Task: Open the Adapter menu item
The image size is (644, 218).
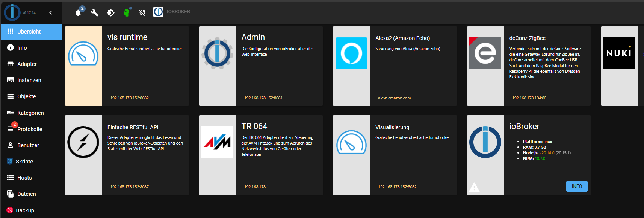Action: [27, 64]
